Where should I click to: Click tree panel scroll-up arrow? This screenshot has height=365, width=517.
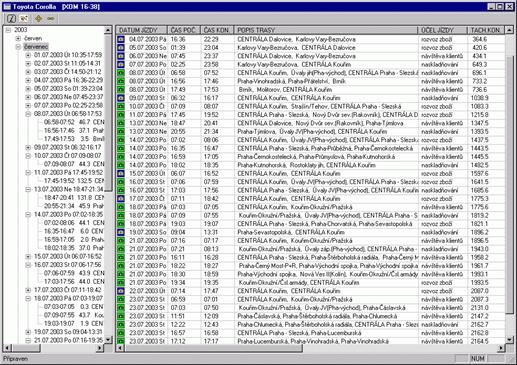[108, 30]
